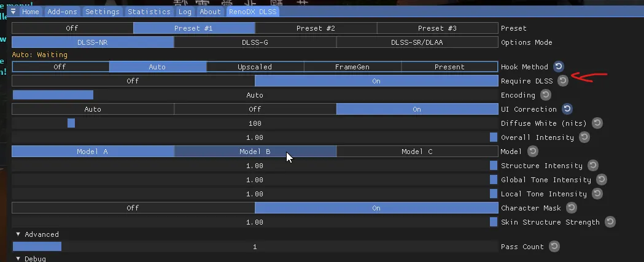This screenshot has height=262, width=644.
Task: Open the Statistics tab
Action: pyautogui.click(x=149, y=12)
